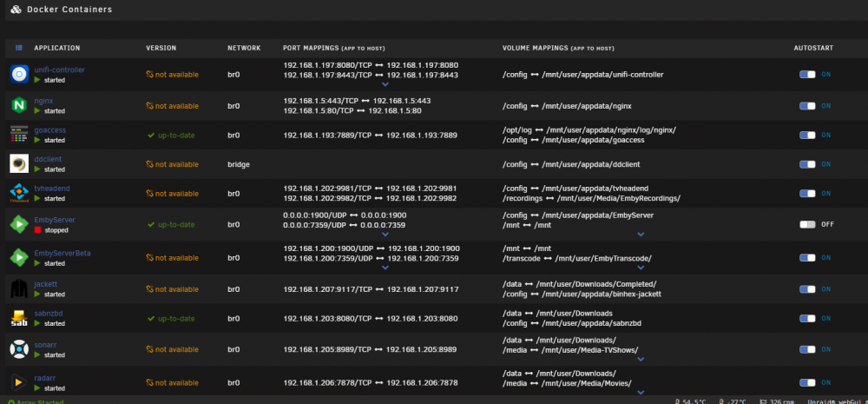Click the tvheadend container icon

[19, 194]
